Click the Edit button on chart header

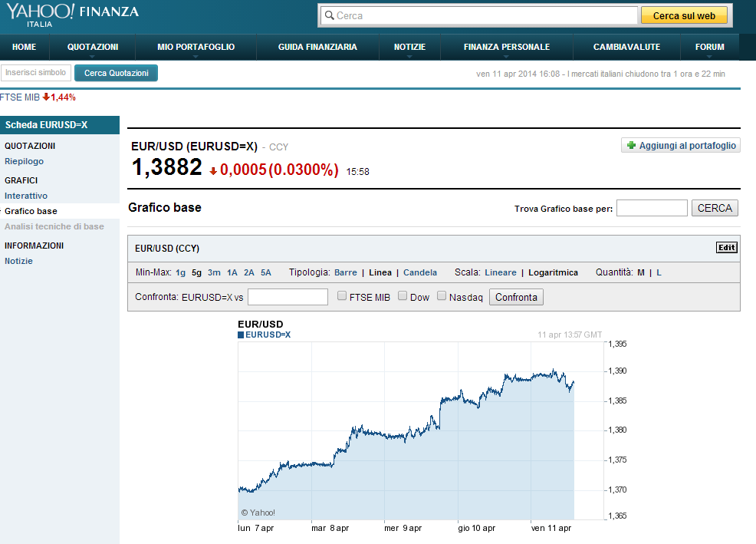pyautogui.click(x=726, y=248)
